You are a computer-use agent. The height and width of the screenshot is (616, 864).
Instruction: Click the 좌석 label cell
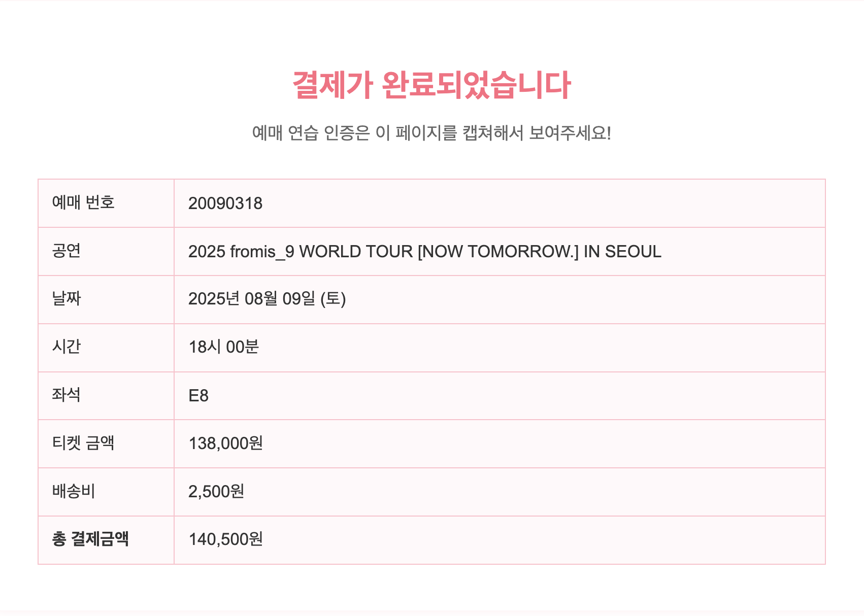point(106,395)
